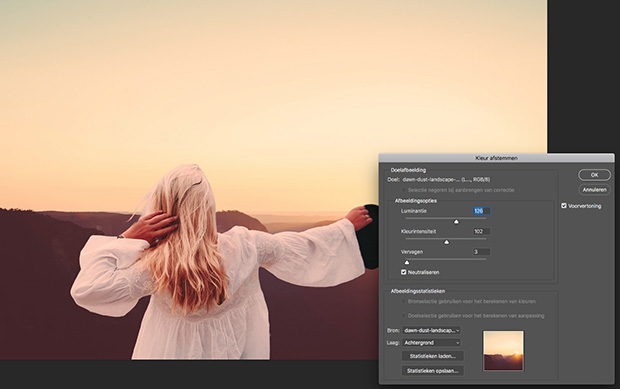Grab the Kleurintensiteit slider handle
Viewport: 620px width, 389px height.
point(446,242)
